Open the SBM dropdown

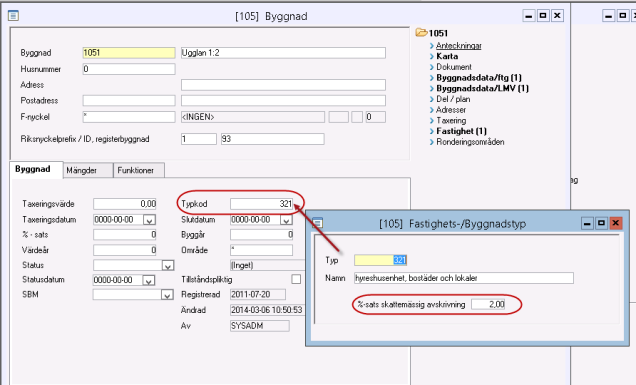point(167,295)
